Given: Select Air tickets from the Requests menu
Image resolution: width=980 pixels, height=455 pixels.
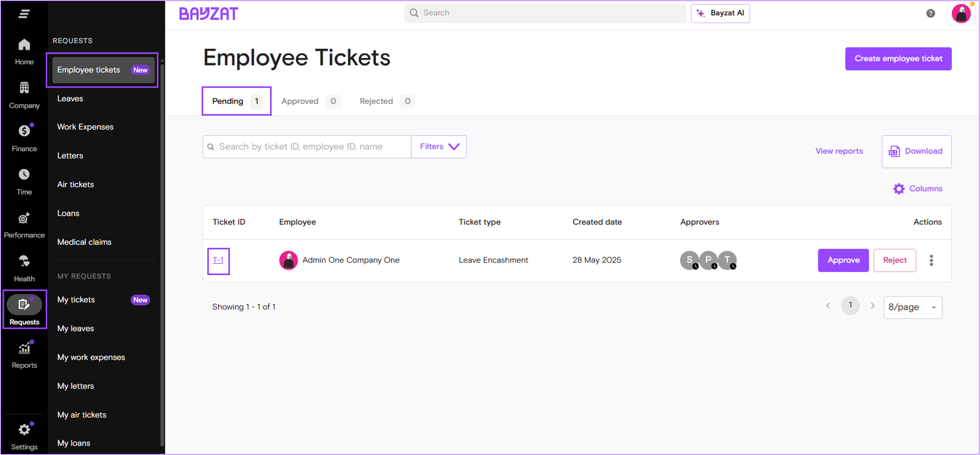Looking at the screenshot, I should (x=75, y=184).
